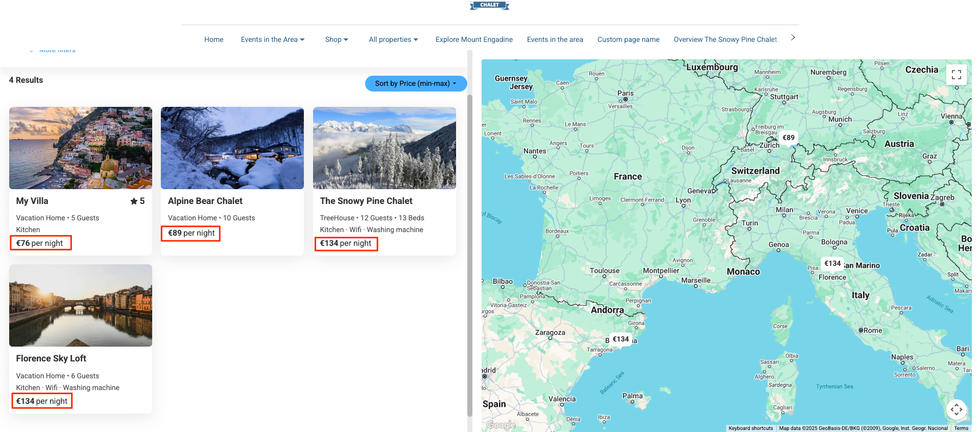This screenshot has height=432, width=980.
Task: Select €134 map marker near Barcelona
Action: 620,339
